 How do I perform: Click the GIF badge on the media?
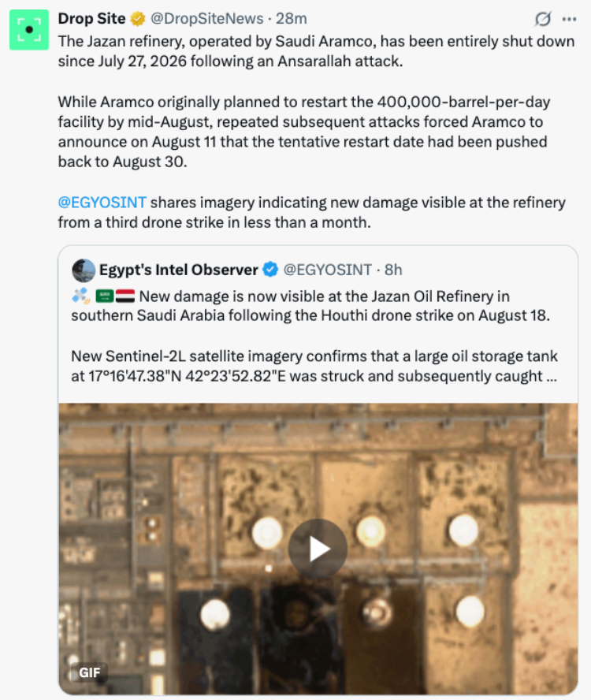click(x=89, y=672)
